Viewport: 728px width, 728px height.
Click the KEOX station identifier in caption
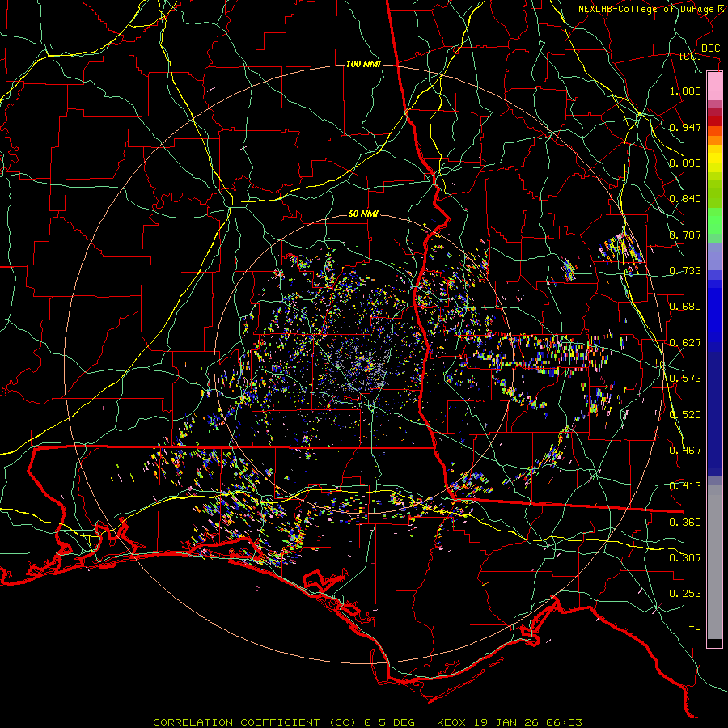click(x=451, y=722)
